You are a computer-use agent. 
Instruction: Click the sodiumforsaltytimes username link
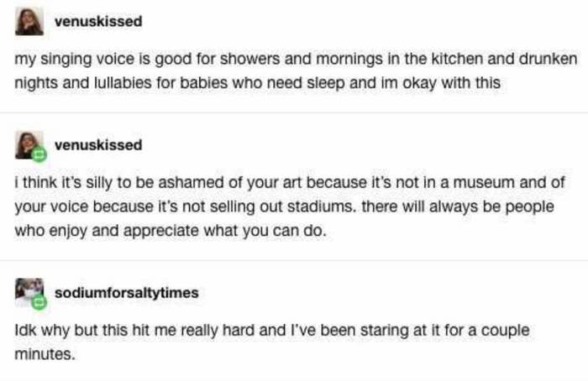[126, 293]
